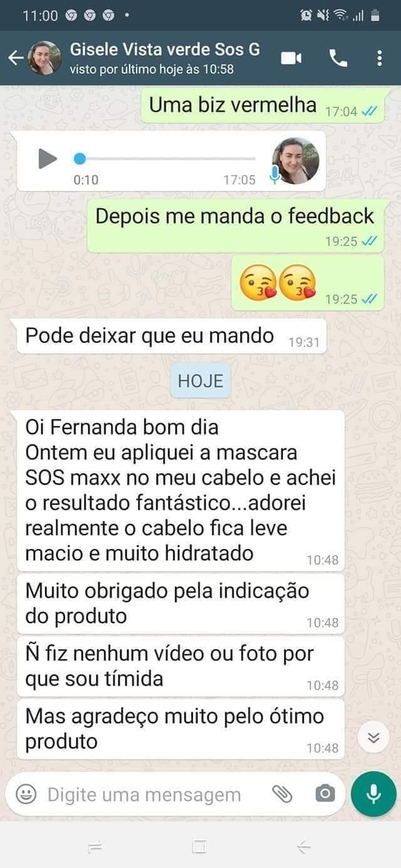
Task: Tap the Android back navigation button
Action: (x=304, y=847)
